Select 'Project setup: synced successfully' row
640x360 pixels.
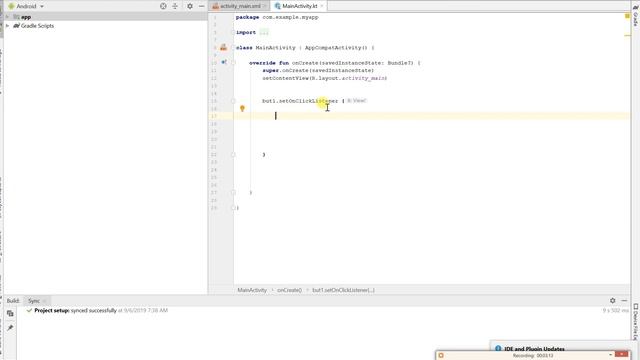pos(97,311)
